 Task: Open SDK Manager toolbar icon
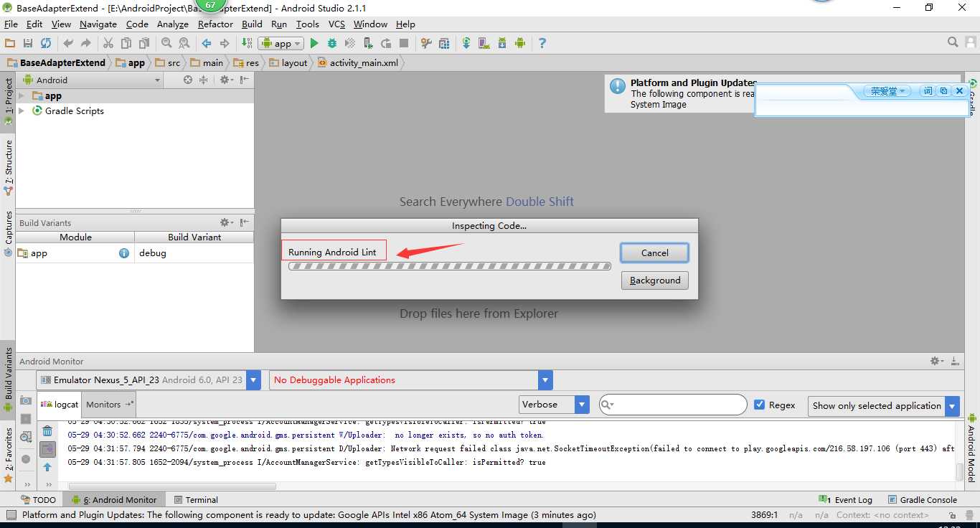pyautogui.click(x=502, y=44)
